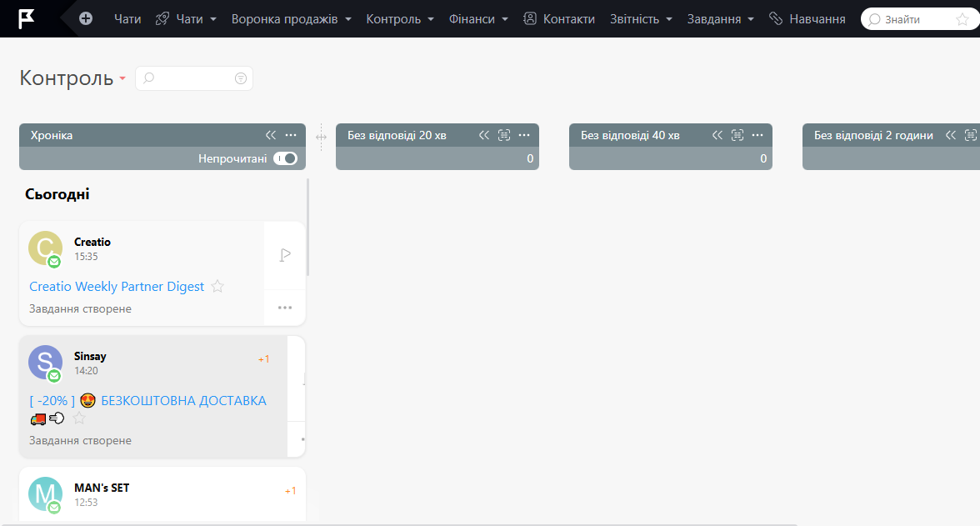The height and width of the screenshot is (526, 980).
Task: Click the MAN's SET avatar
Action: pyautogui.click(x=45, y=494)
